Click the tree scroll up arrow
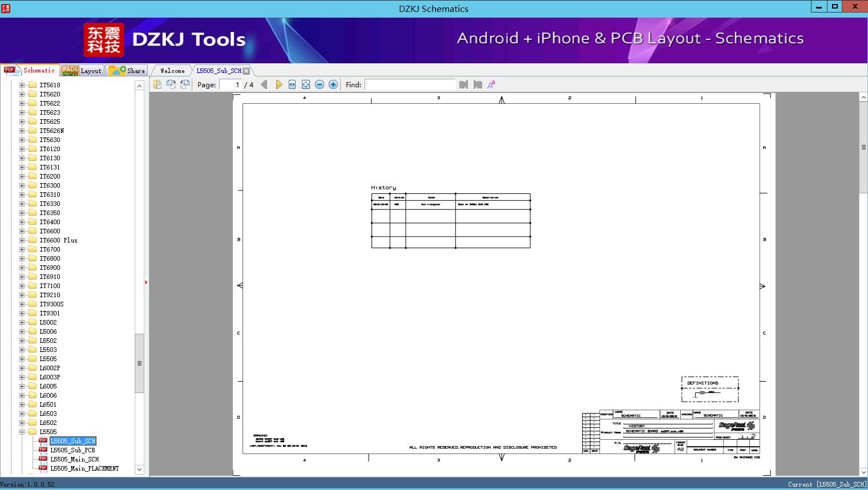The height and width of the screenshot is (490, 868). coord(139,86)
